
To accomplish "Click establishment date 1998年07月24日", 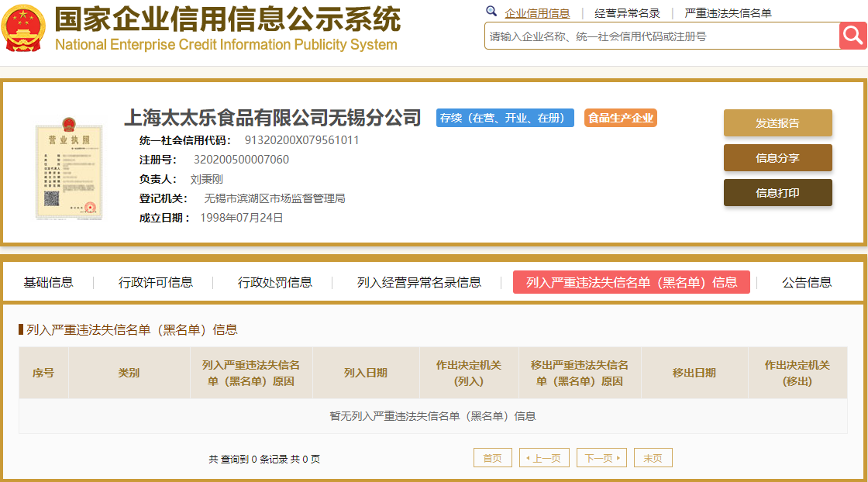I will (x=241, y=218).
